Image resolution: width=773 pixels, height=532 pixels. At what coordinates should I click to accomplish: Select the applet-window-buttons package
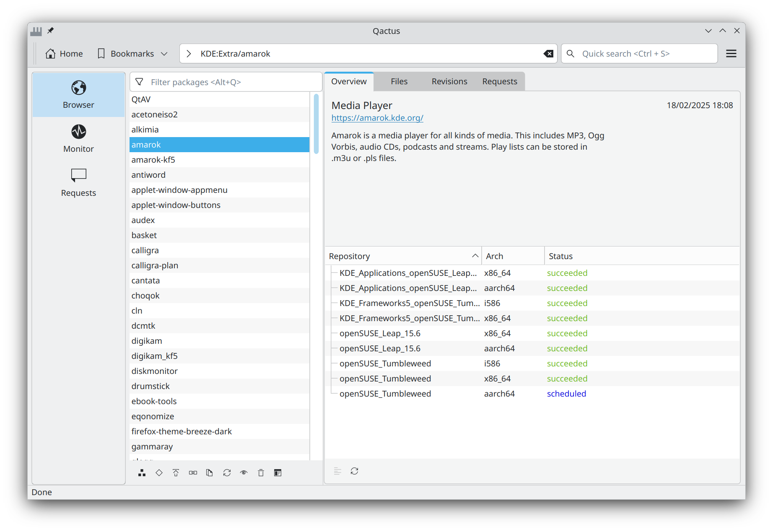pyautogui.click(x=219, y=205)
